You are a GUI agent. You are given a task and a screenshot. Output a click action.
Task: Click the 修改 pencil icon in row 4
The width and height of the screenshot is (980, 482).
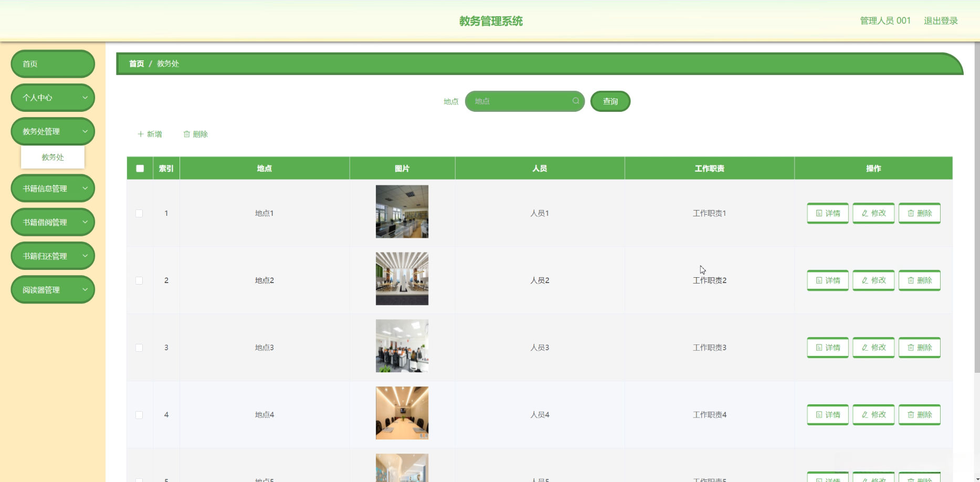(865, 415)
